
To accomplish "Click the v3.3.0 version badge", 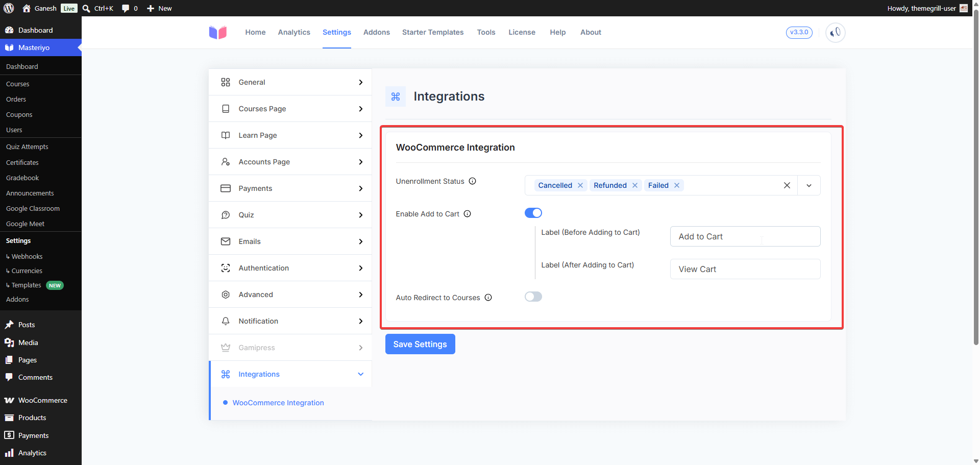I will (x=799, y=32).
